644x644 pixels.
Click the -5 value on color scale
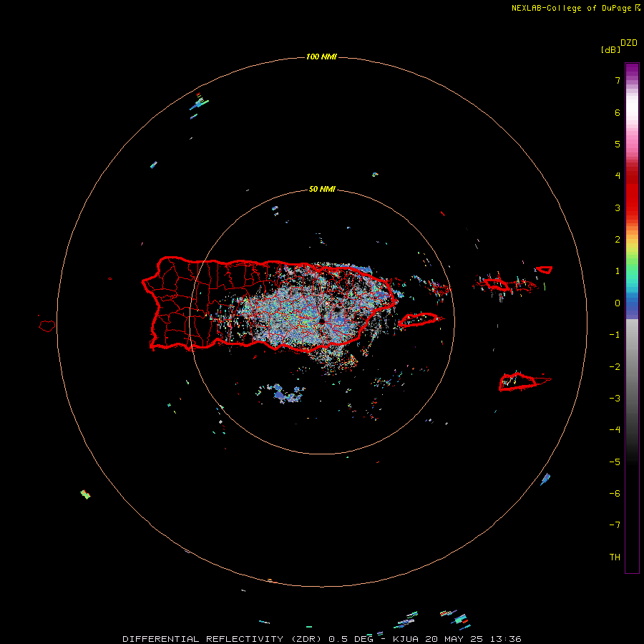tap(615, 462)
